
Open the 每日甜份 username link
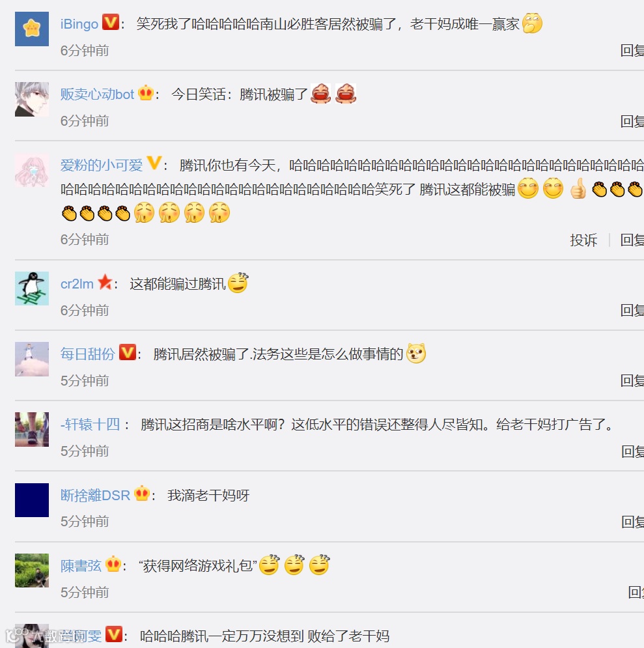87,354
